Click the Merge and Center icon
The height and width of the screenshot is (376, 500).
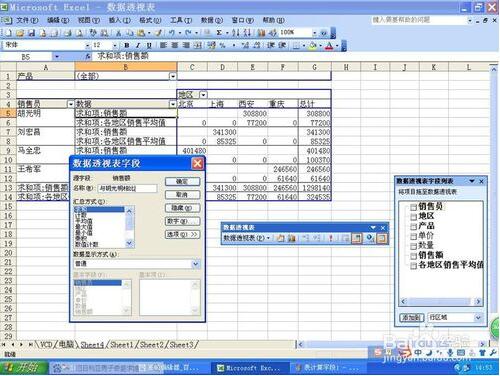(198, 45)
